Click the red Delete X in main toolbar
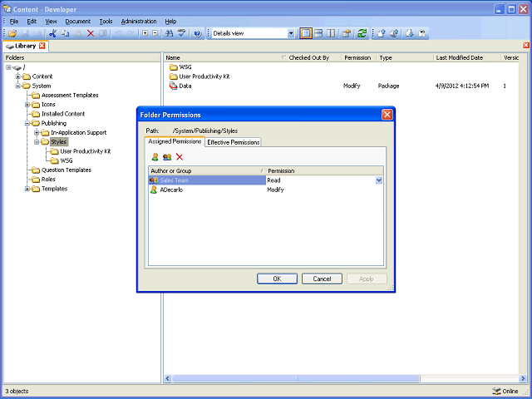Viewport: 532px width, 399px height. tap(91, 33)
